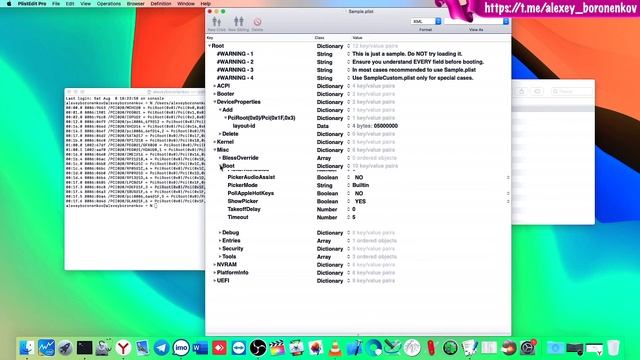Open the Apple menu

click(9, 4)
